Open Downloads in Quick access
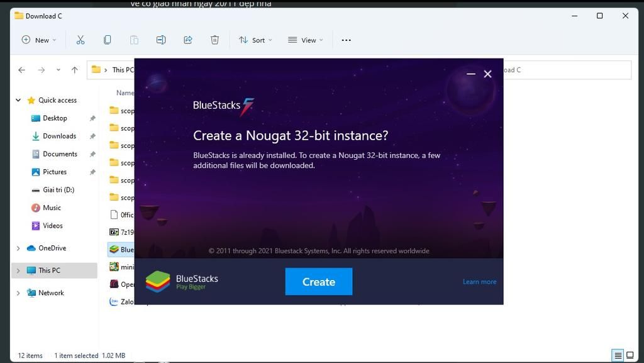Screen dimensions: 644x363 59,136
